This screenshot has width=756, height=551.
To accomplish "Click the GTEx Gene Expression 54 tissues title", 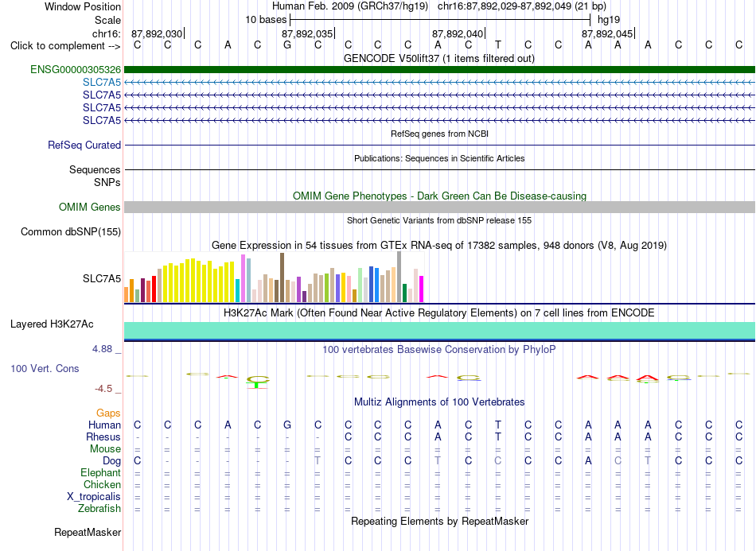I will [439, 245].
